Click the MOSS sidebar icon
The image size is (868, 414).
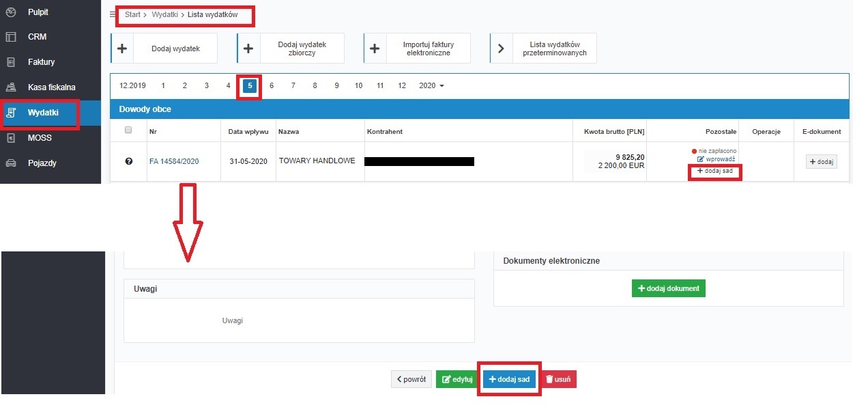pos(10,138)
